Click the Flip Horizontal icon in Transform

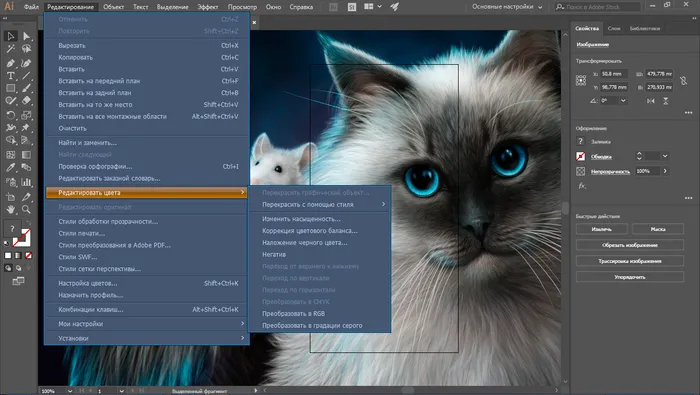click(650, 101)
